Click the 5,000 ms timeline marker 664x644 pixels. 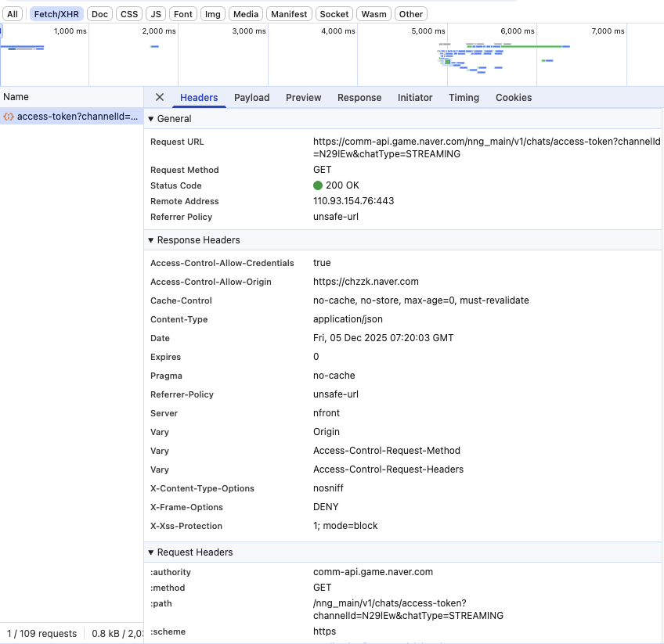coord(428,31)
